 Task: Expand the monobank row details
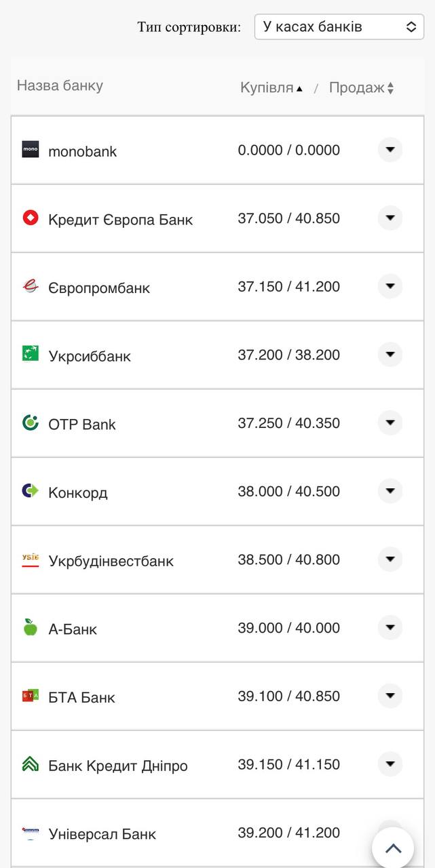click(x=390, y=150)
